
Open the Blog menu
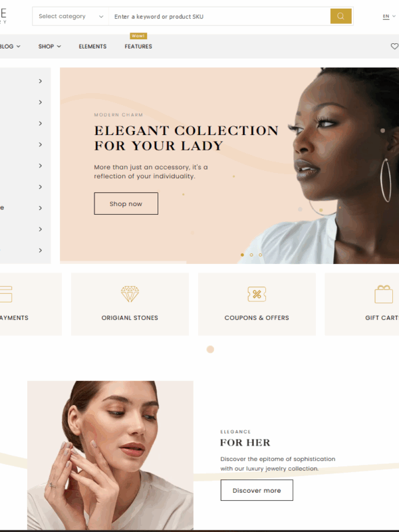click(10, 47)
